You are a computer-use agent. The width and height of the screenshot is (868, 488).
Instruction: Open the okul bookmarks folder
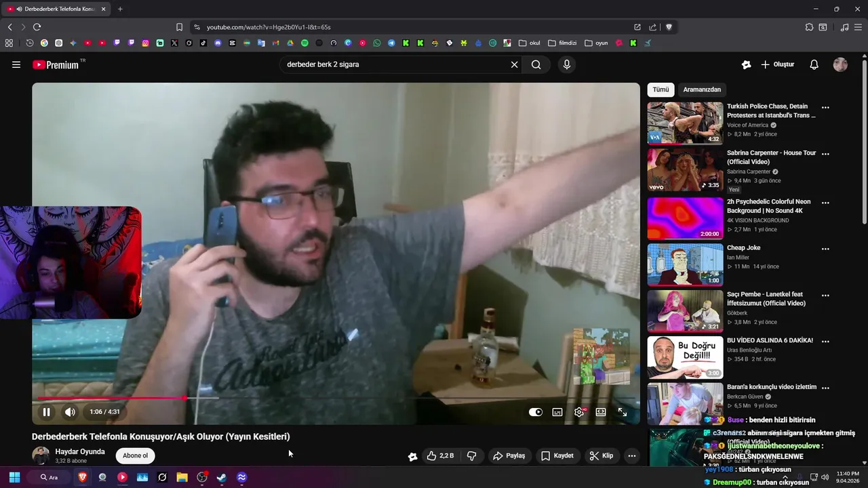(530, 43)
